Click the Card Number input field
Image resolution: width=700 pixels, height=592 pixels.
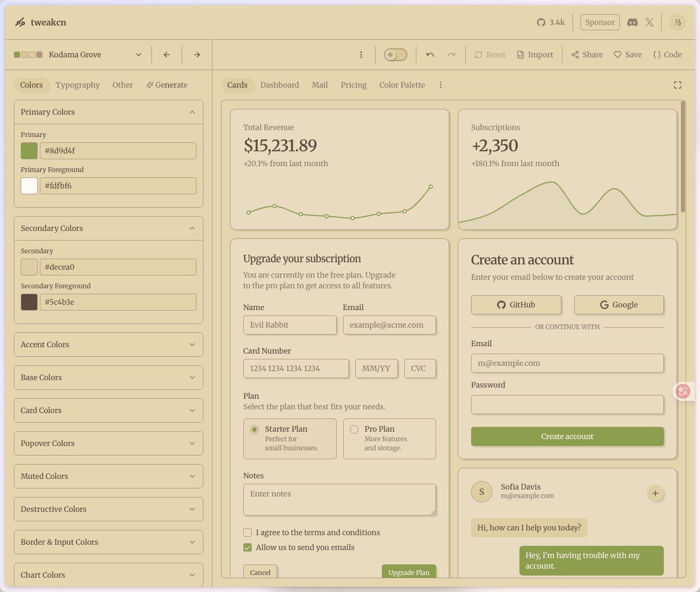click(x=296, y=368)
